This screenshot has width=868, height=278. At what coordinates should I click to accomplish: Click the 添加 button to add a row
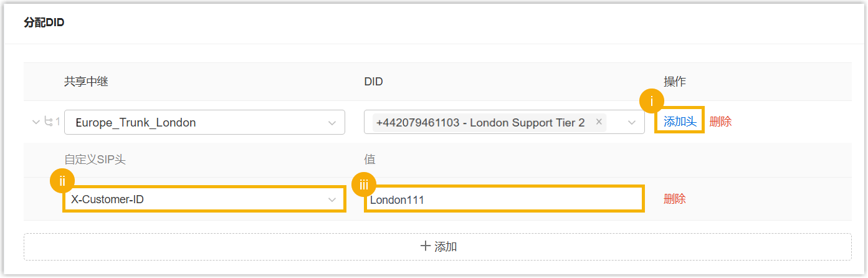[x=437, y=247]
